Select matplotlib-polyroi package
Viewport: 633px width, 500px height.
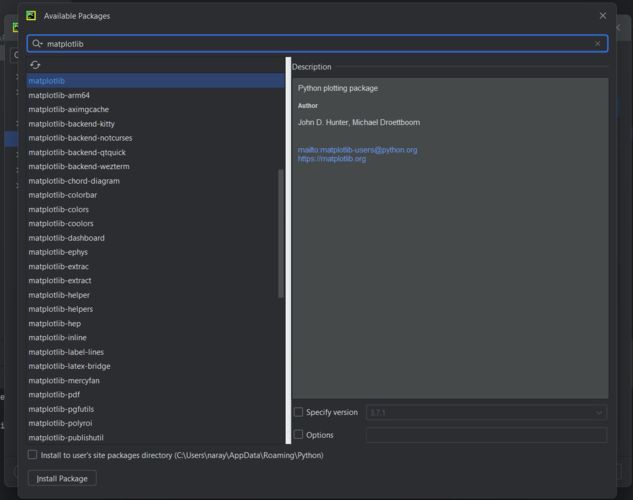(x=155, y=423)
